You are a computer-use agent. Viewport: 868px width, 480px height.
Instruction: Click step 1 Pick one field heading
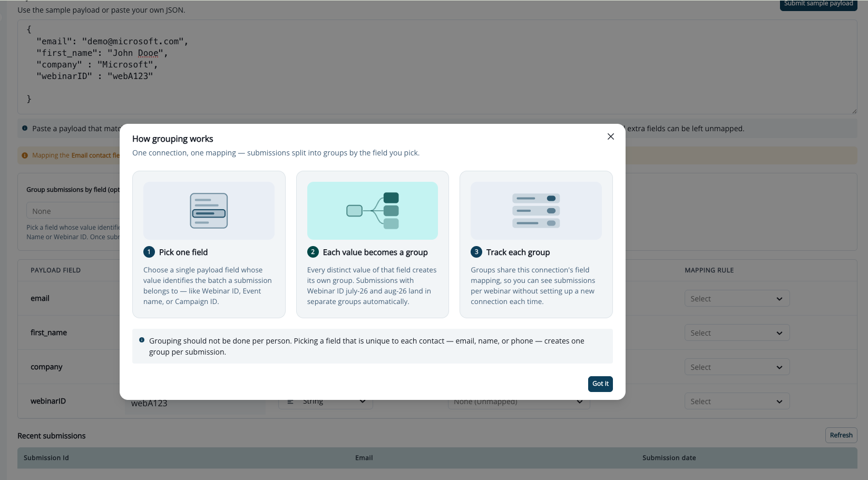pyautogui.click(x=183, y=252)
